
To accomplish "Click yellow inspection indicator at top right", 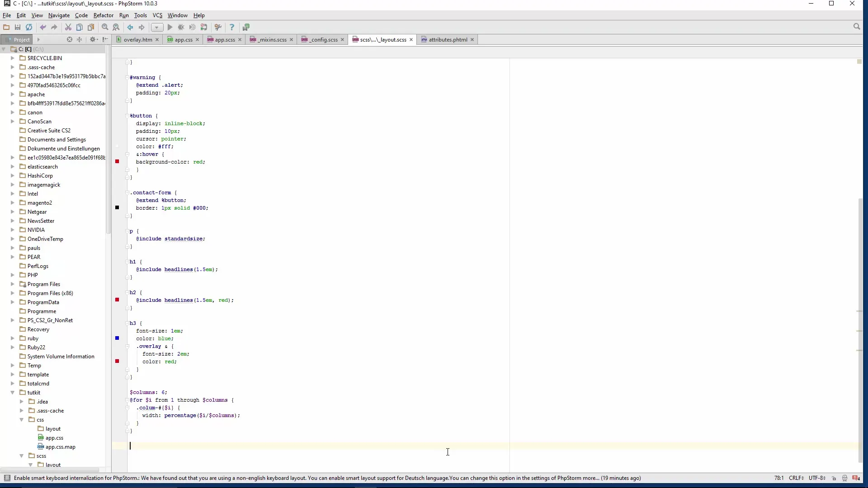I will click(x=859, y=61).
